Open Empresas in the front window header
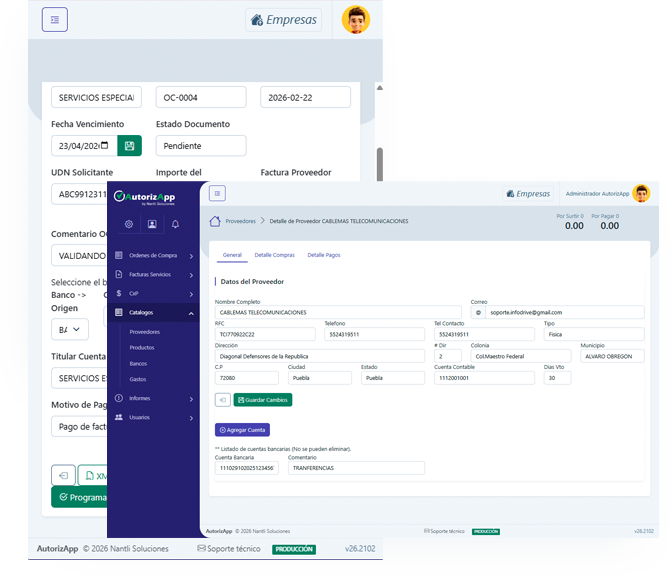The height and width of the screenshot is (576, 671). 528,194
